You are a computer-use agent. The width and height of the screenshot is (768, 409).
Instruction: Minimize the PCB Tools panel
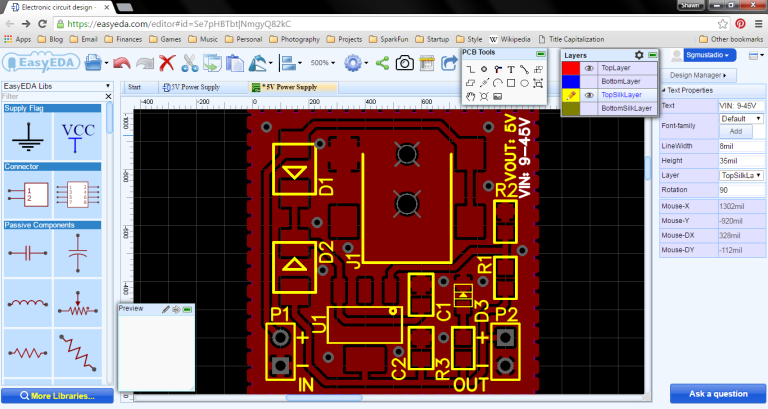tap(541, 53)
